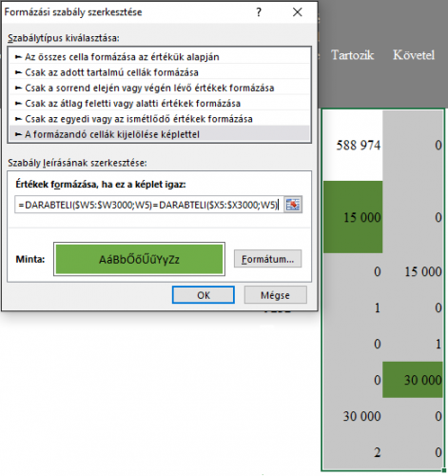Click the green AáBbŐőŰűYyZz preview sample
The width and height of the screenshot is (448, 476).
(139, 259)
